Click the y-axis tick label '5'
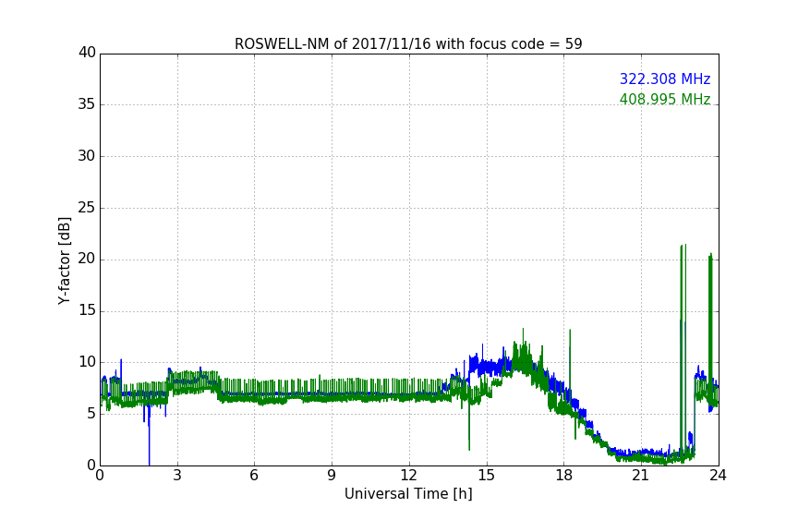This screenshot has height=532, width=798. [91, 414]
